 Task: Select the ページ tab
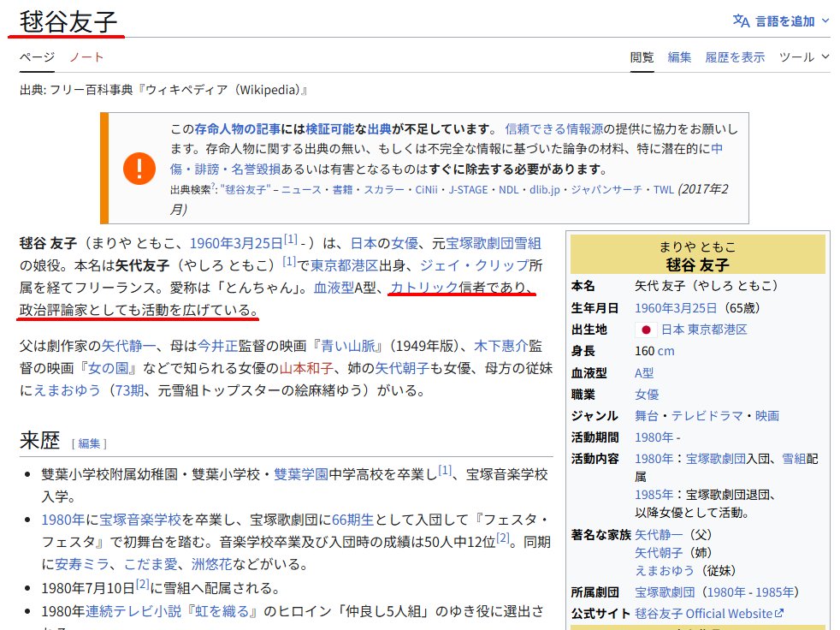(x=37, y=57)
